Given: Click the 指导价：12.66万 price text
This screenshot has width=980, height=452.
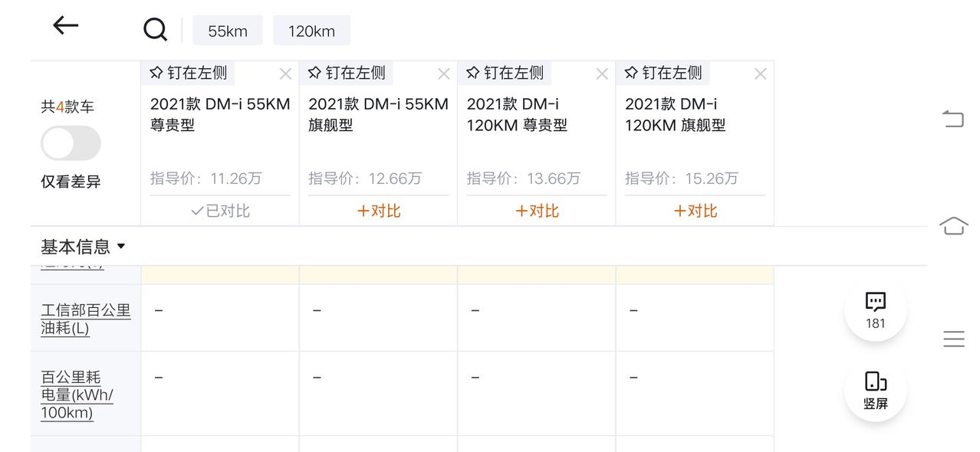Looking at the screenshot, I should coord(365,179).
